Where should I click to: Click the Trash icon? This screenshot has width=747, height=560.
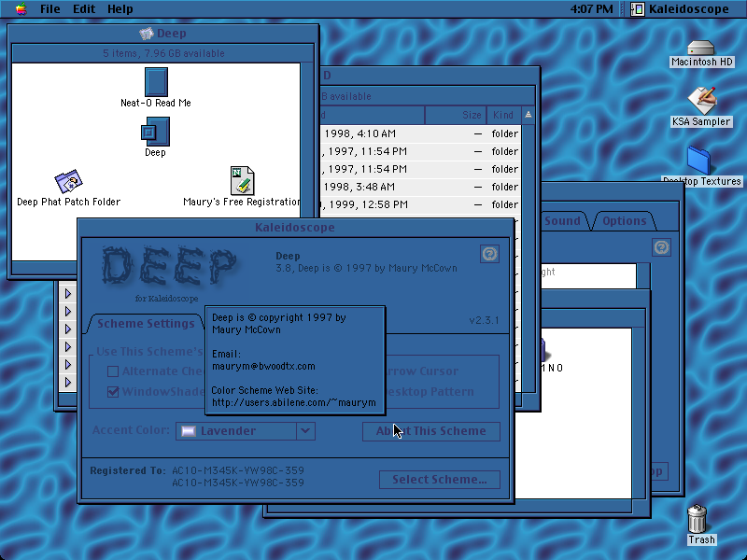698,519
